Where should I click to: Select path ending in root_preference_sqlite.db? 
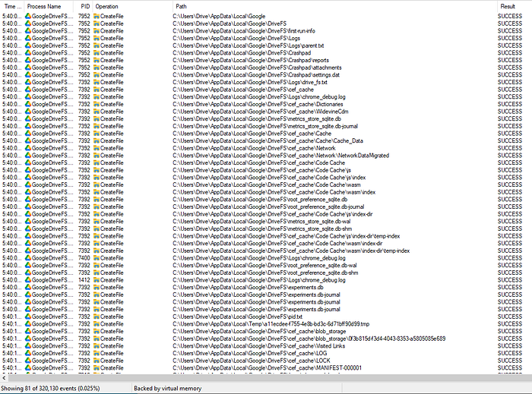point(260,199)
